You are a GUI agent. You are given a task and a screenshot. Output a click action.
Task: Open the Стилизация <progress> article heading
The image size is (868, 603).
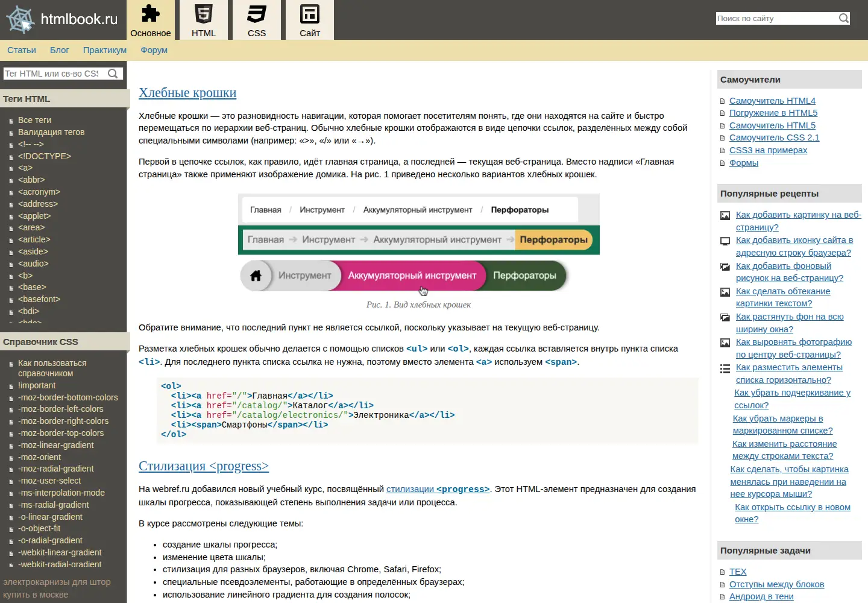(x=204, y=466)
